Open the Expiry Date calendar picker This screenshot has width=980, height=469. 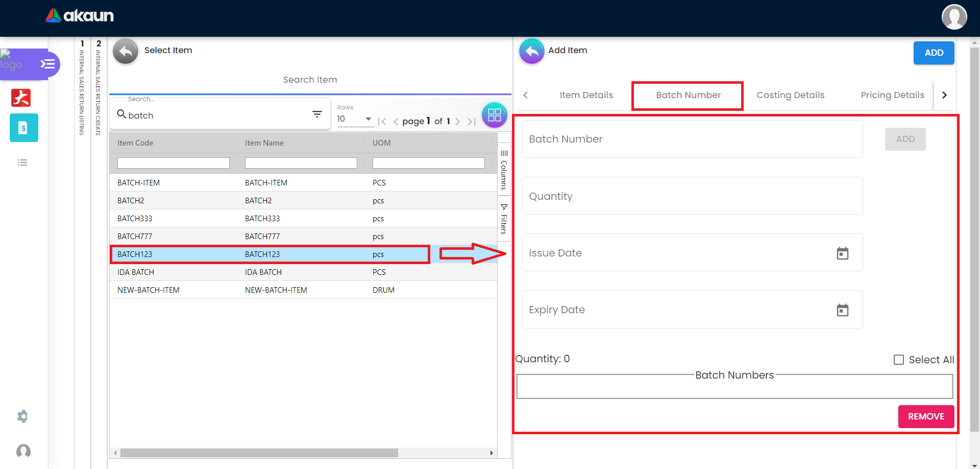(842, 310)
